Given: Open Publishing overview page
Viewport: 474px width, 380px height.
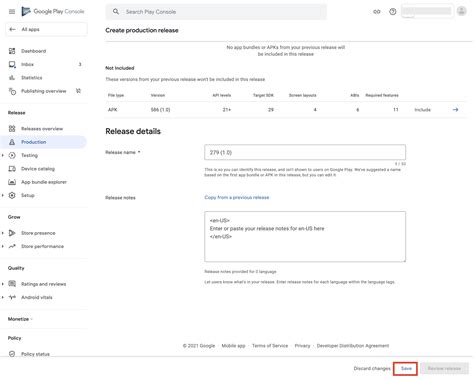Looking at the screenshot, I should [44, 91].
